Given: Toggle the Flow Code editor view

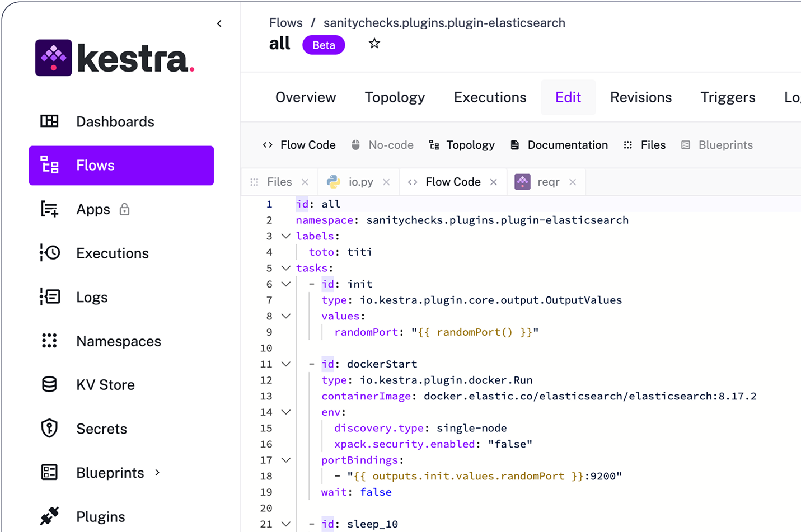Looking at the screenshot, I should pos(299,145).
